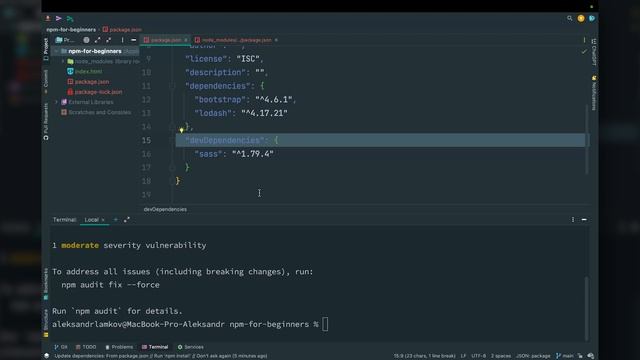This screenshot has width=640, height=360.
Task: Click into terminal prompt input
Action: (x=325, y=324)
